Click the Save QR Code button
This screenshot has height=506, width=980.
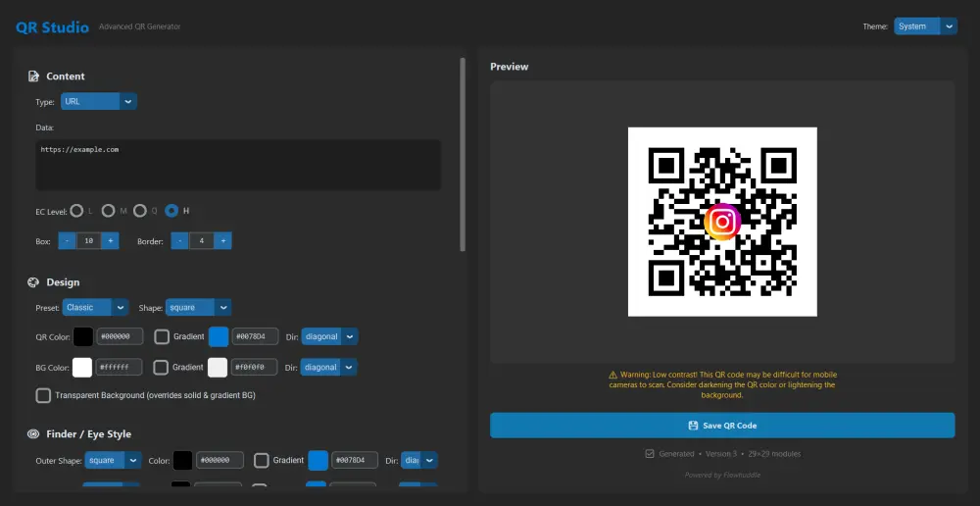pos(722,426)
